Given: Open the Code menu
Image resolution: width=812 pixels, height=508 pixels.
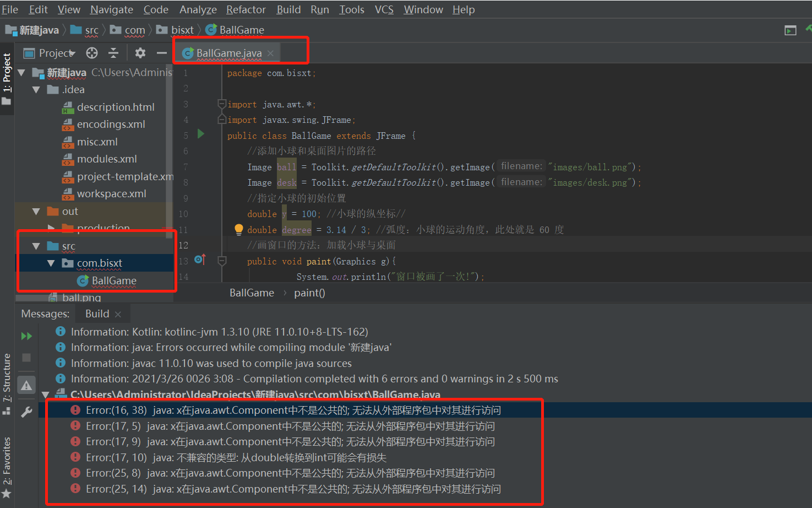Looking at the screenshot, I should pos(156,9).
